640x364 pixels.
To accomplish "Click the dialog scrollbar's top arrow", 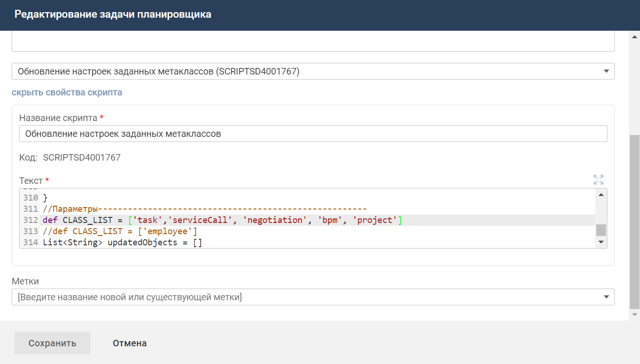I will pos(634,37).
